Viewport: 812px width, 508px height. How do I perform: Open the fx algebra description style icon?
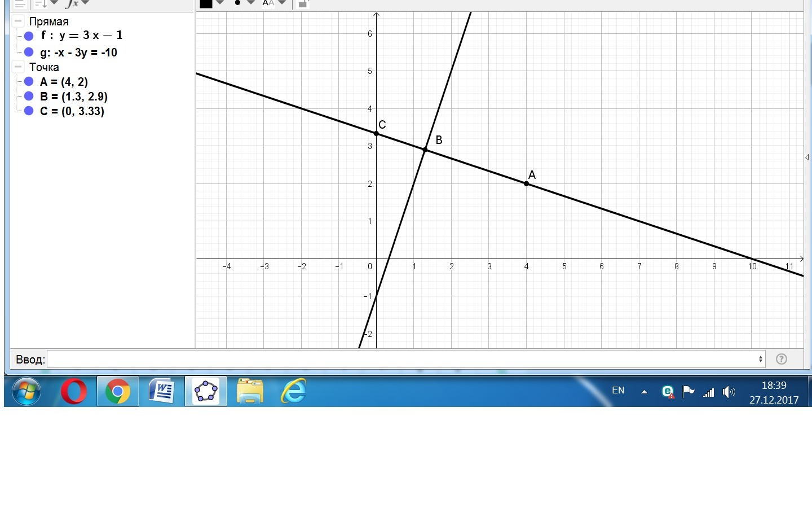click(72, 3)
